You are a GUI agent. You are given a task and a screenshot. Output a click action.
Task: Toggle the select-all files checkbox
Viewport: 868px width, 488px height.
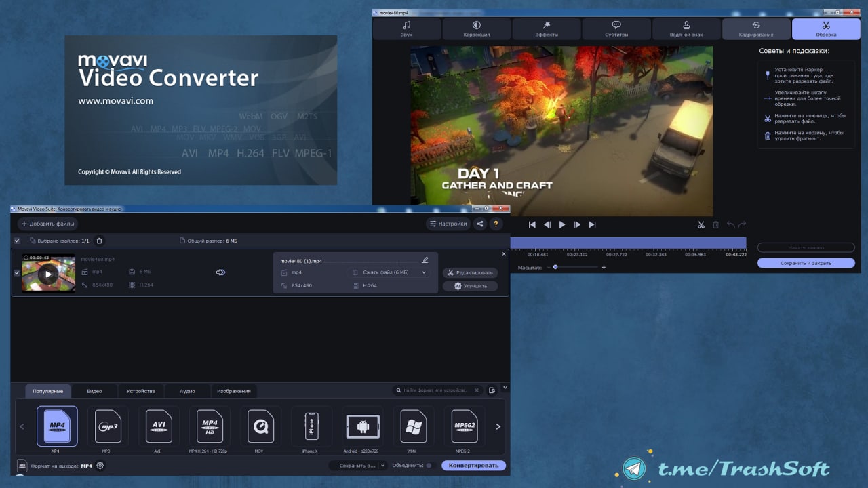(17, 241)
